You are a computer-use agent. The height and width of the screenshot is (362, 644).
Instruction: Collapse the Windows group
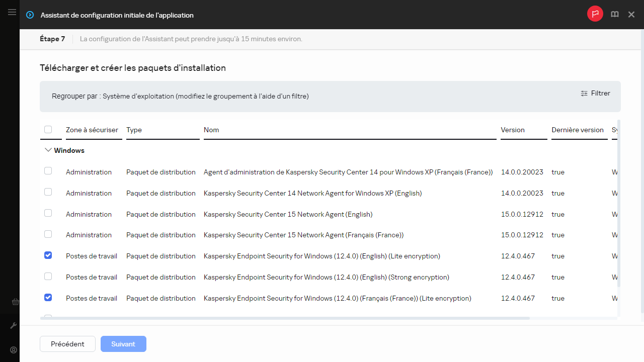(x=48, y=150)
